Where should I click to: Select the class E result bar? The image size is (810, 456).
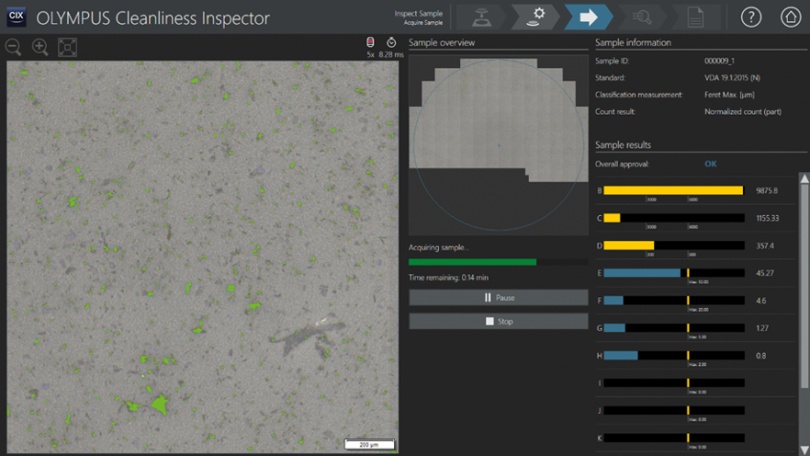click(x=673, y=272)
